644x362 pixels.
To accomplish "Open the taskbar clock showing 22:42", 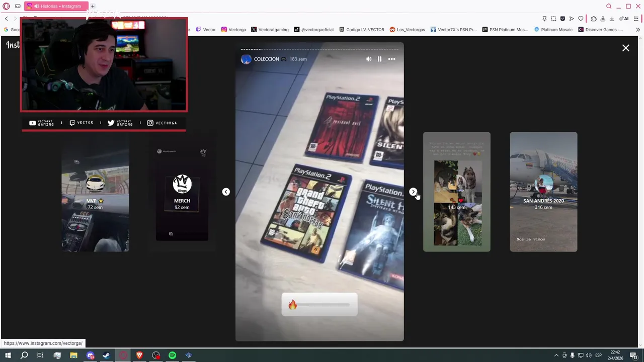I will click(x=614, y=355).
